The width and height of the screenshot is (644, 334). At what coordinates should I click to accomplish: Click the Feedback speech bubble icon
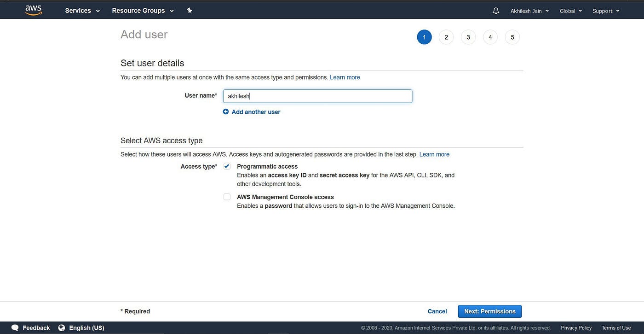[15, 328]
